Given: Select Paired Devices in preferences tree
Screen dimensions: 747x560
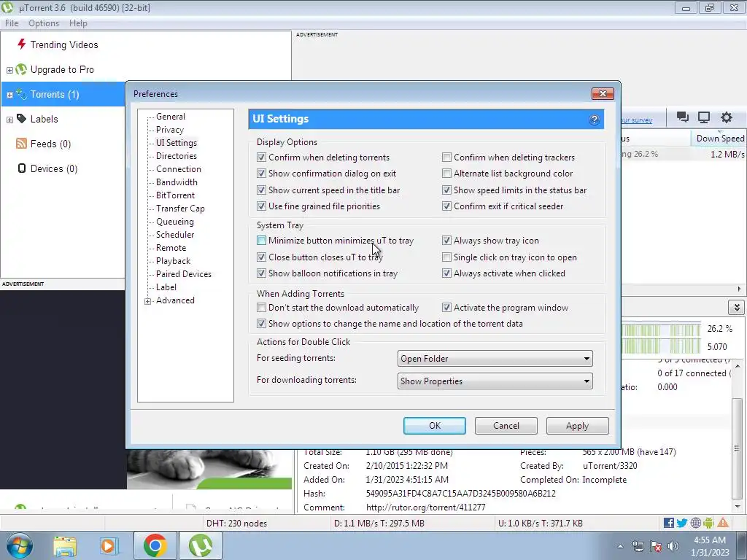Looking at the screenshot, I should click(183, 274).
